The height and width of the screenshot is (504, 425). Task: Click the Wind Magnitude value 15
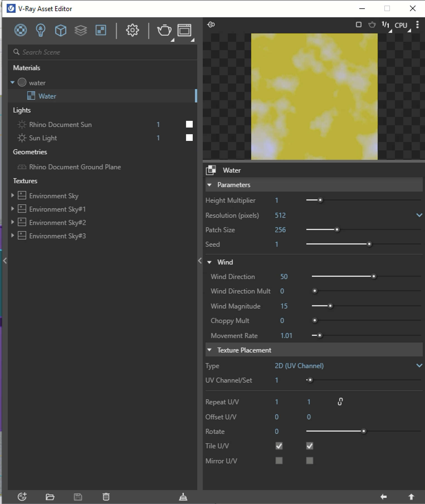[x=284, y=306]
